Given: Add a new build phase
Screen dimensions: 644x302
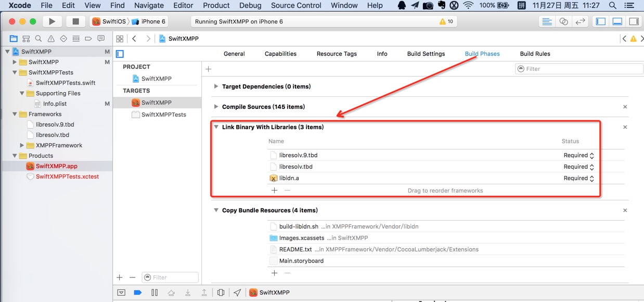Looking at the screenshot, I should [209, 69].
